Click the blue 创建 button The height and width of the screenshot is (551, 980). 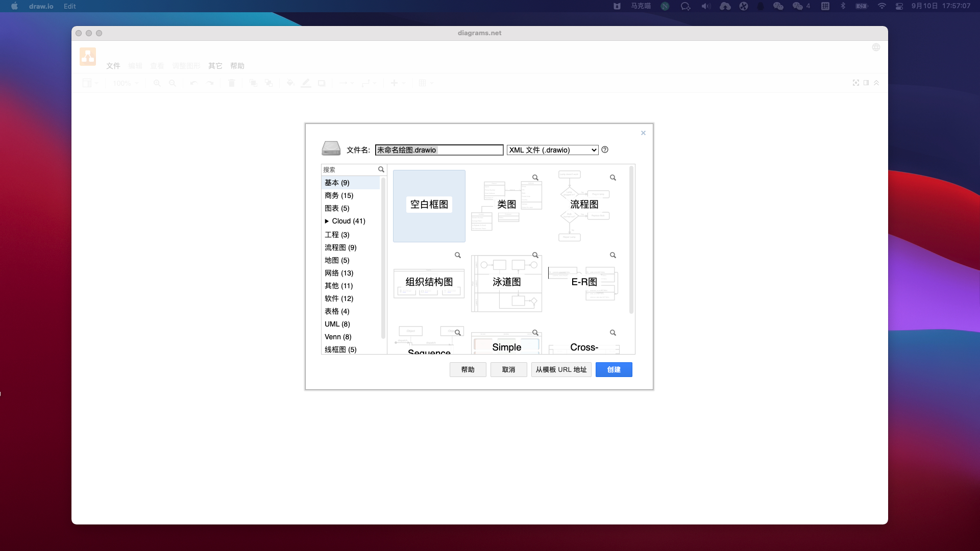point(614,369)
